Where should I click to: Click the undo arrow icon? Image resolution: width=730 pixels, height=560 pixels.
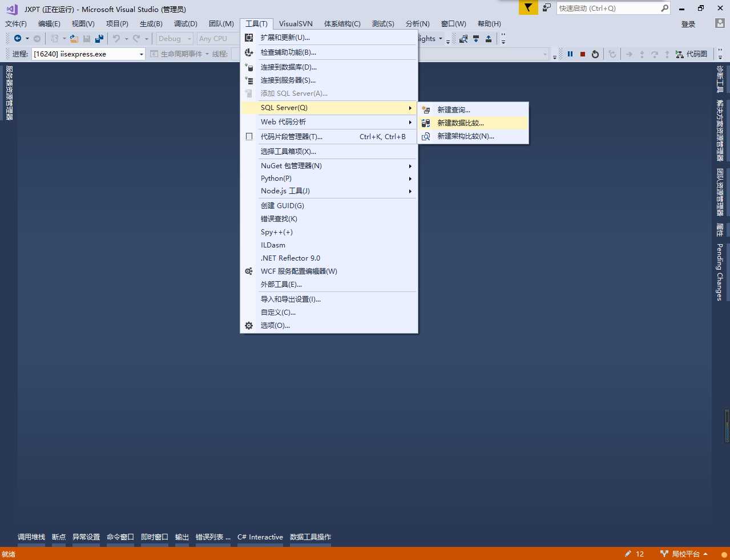(x=116, y=39)
